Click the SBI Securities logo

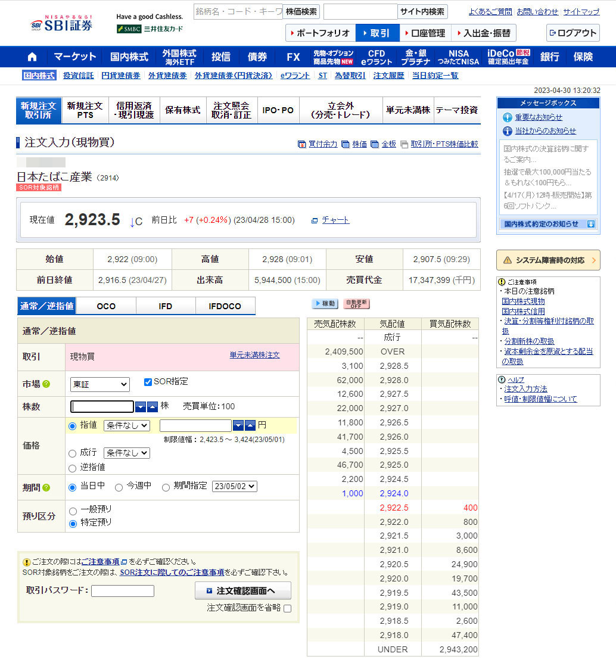pos(61,25)
